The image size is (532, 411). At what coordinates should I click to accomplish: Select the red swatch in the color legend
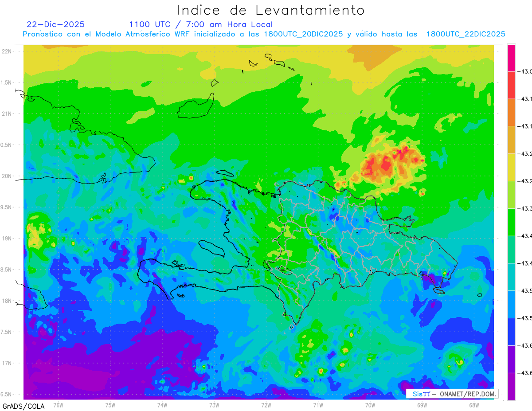coord(511,85)
